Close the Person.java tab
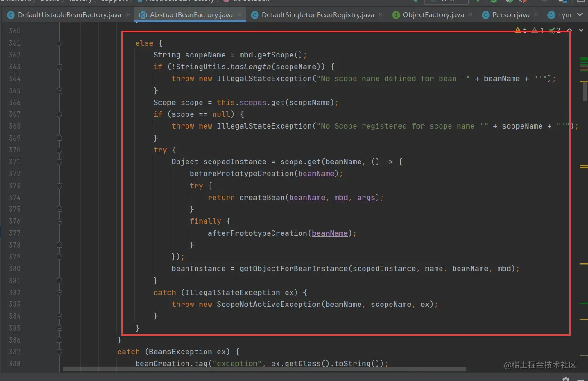This screenshot has height=381, width=588. [536, 15]
